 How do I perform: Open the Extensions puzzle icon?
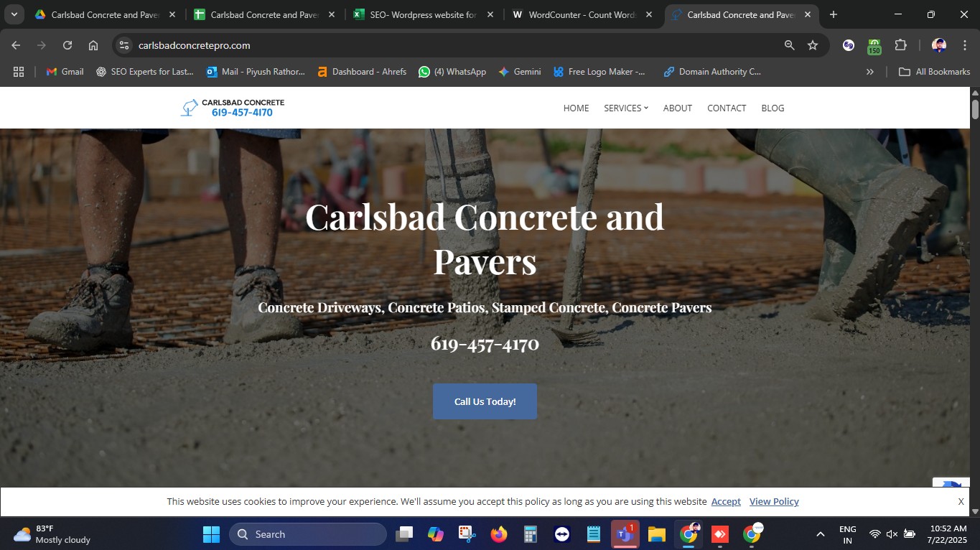click(x=900, y=45)
